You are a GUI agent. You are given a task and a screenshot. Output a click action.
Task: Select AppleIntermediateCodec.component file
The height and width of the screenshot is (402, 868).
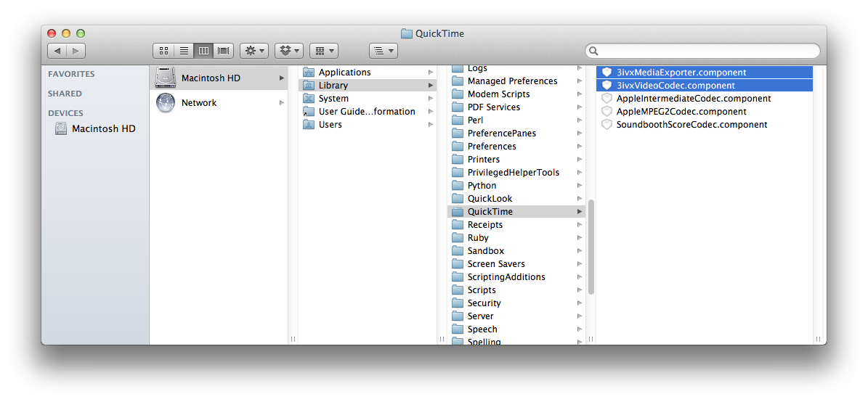click(x=693, y=99)
